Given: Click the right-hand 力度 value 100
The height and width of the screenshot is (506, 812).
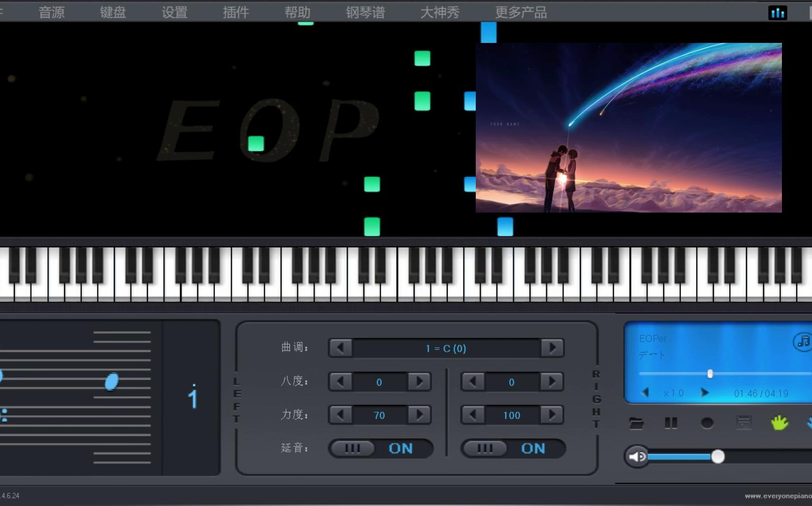Looking at the screenshot, I should pos(512,415).
